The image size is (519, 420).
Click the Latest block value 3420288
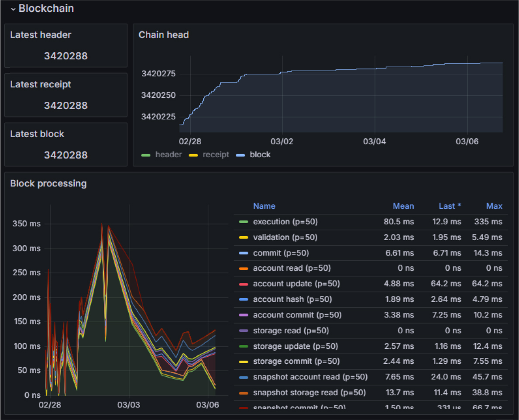pyautogui.click(x=65, y=155)
